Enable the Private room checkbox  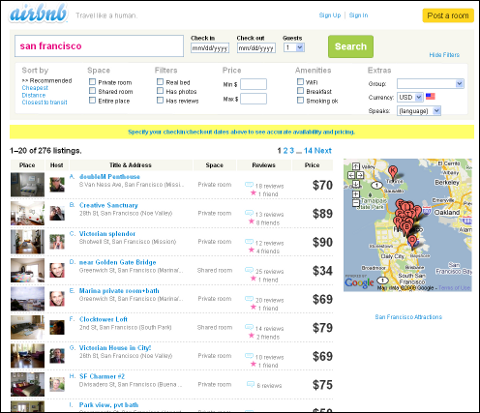tap(92, 82)
